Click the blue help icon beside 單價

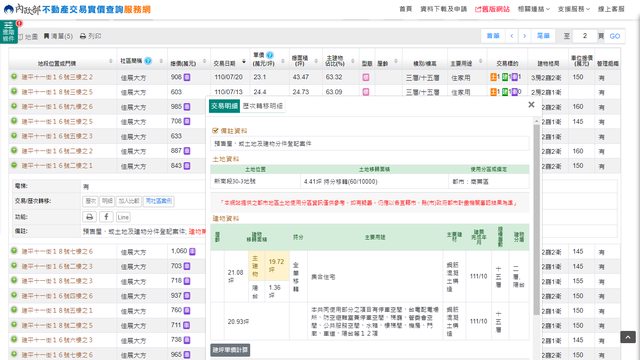pos(269,55)
